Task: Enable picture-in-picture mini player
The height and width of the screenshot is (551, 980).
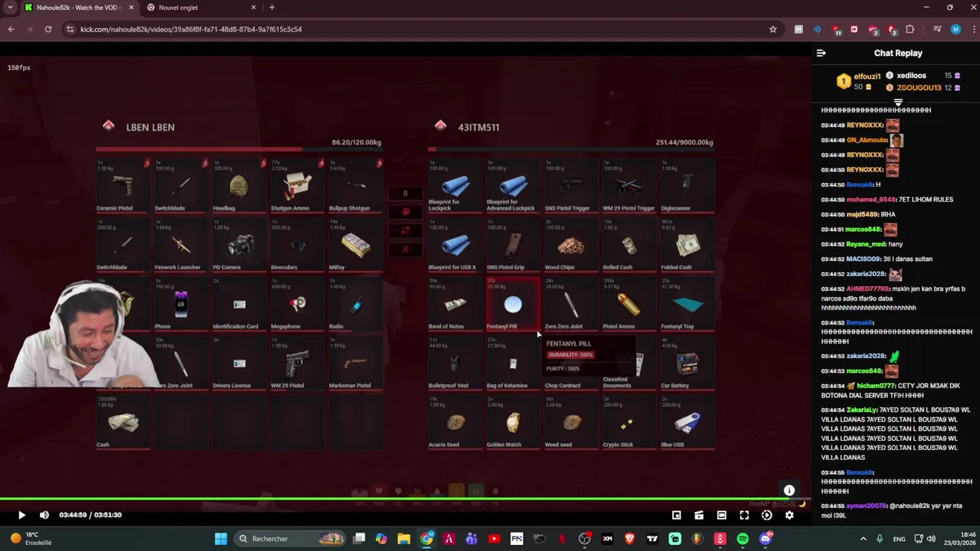Action: (x=677, y=515)
